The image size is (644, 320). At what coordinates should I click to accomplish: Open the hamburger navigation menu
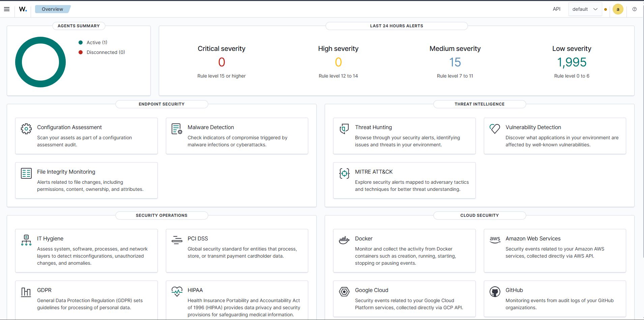click(x=7, y=9)
